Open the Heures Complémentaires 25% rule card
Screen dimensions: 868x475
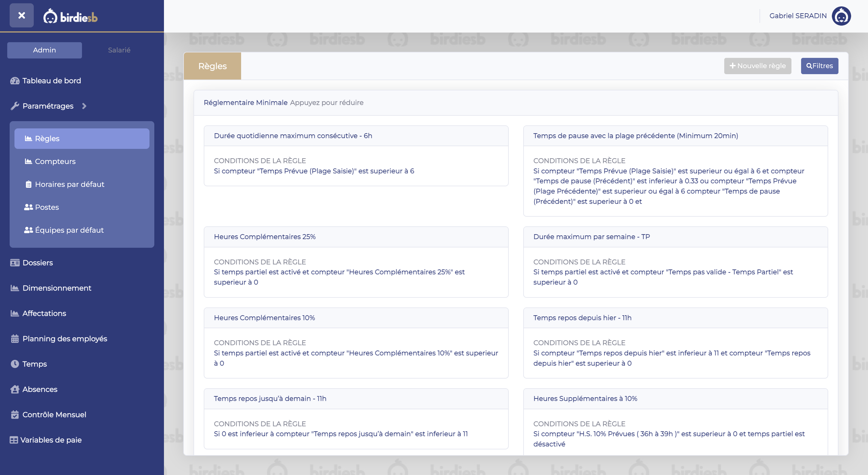pyautogui.click(x=265, y=237)
